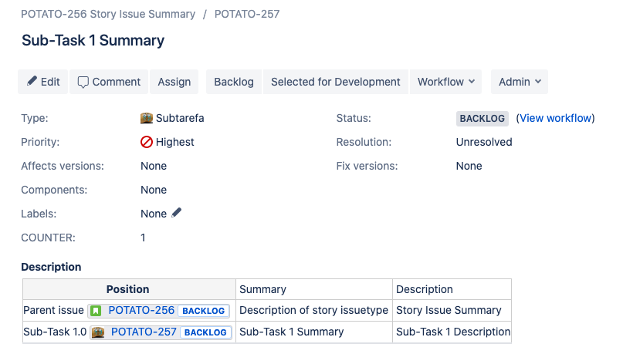Click the BACKLOG status badge next to Status
Viewport: 623px width, 364px height.
482,118
